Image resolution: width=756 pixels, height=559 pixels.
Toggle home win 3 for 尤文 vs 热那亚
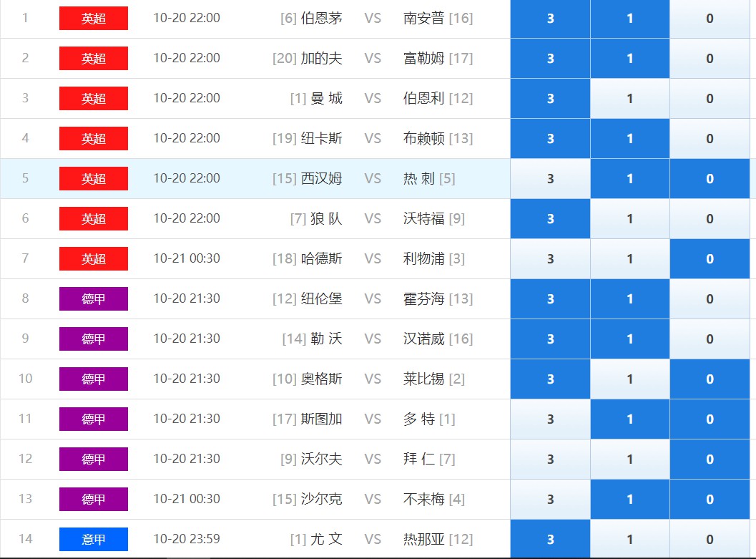point(550,539)
